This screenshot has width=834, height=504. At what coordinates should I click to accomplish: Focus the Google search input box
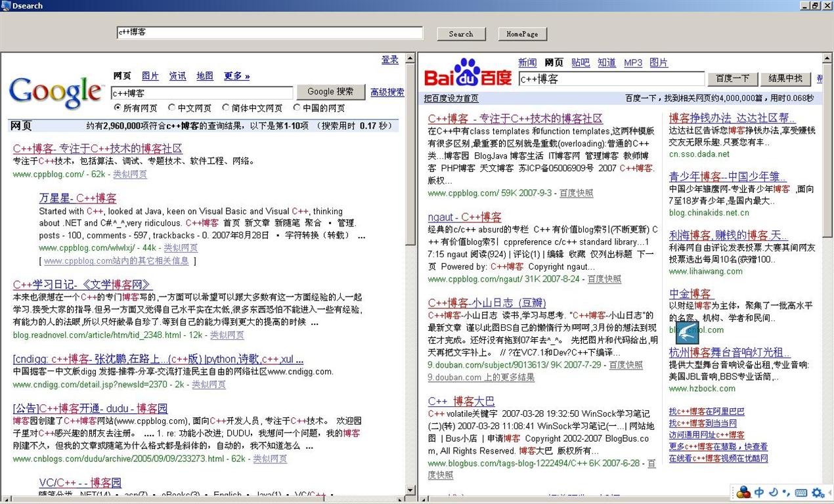[202, 93]
